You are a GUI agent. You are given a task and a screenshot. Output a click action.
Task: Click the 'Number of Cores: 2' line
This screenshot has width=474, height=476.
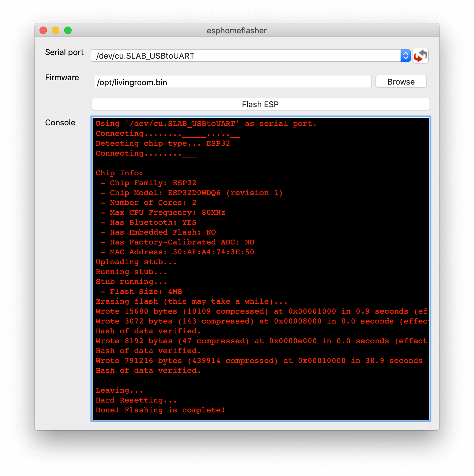point(148,203)
